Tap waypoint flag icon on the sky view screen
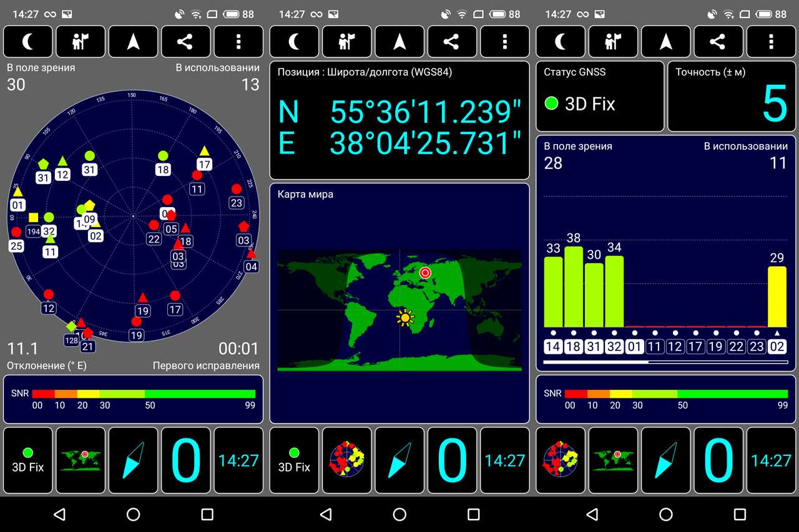The width and height of the screenshot is (799, 532). tap(81, 42)
